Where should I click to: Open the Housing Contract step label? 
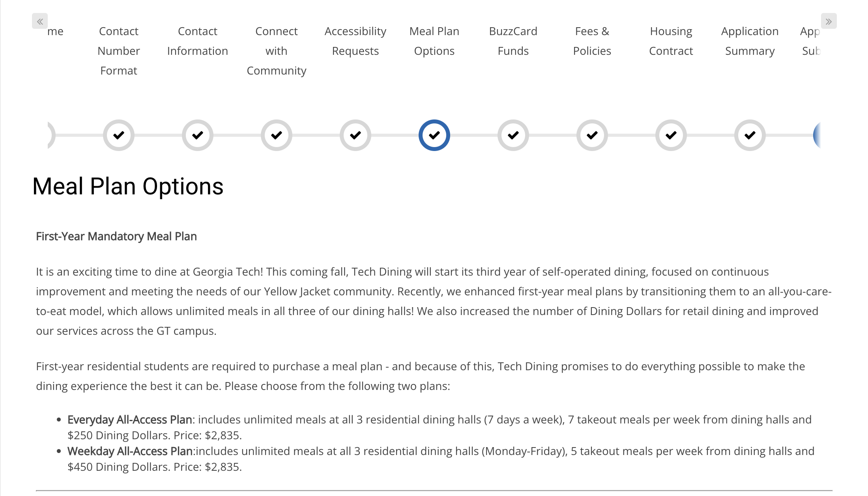(x=671, y=41)
